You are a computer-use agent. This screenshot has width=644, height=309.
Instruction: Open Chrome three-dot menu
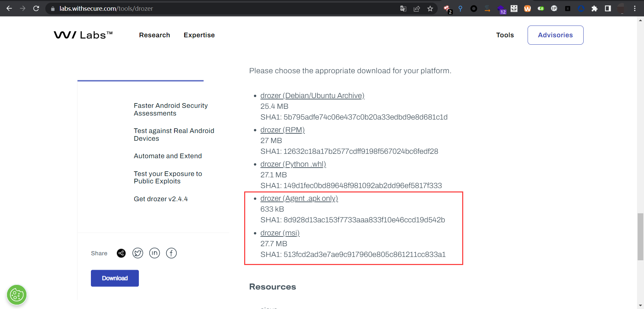[635, 9]
